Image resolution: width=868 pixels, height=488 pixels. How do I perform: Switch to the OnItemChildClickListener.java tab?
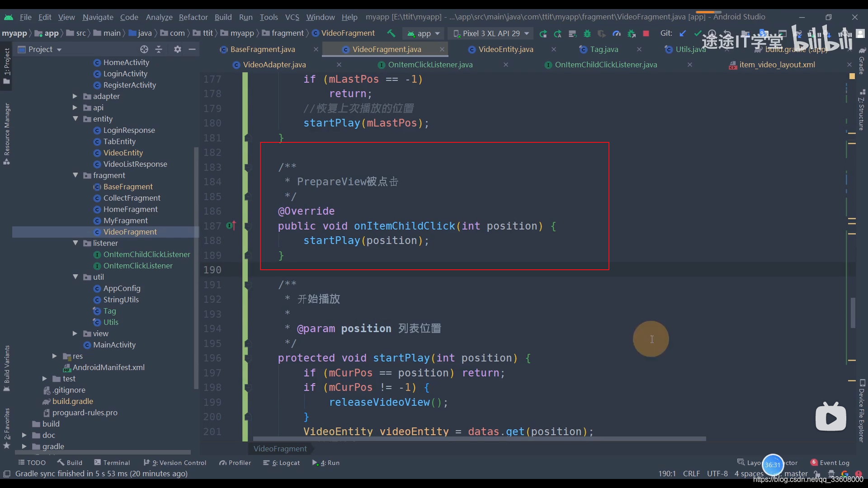tap(606, 65)
